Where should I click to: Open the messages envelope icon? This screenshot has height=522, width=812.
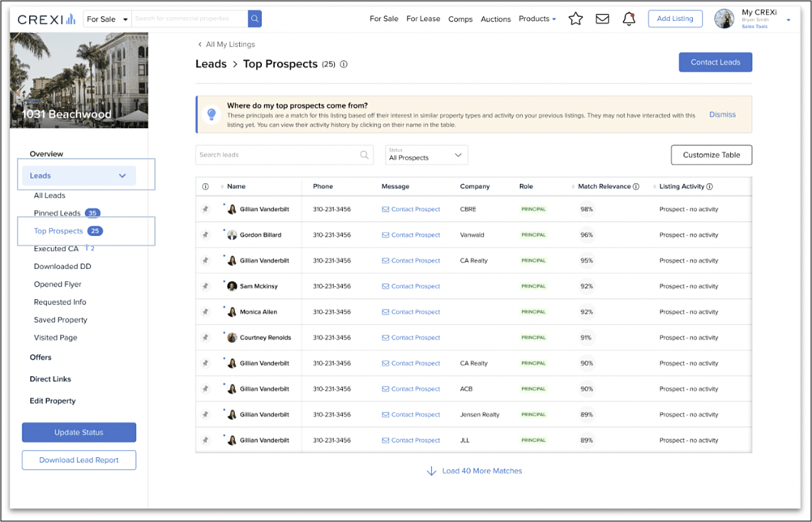[x=602, y=18]
